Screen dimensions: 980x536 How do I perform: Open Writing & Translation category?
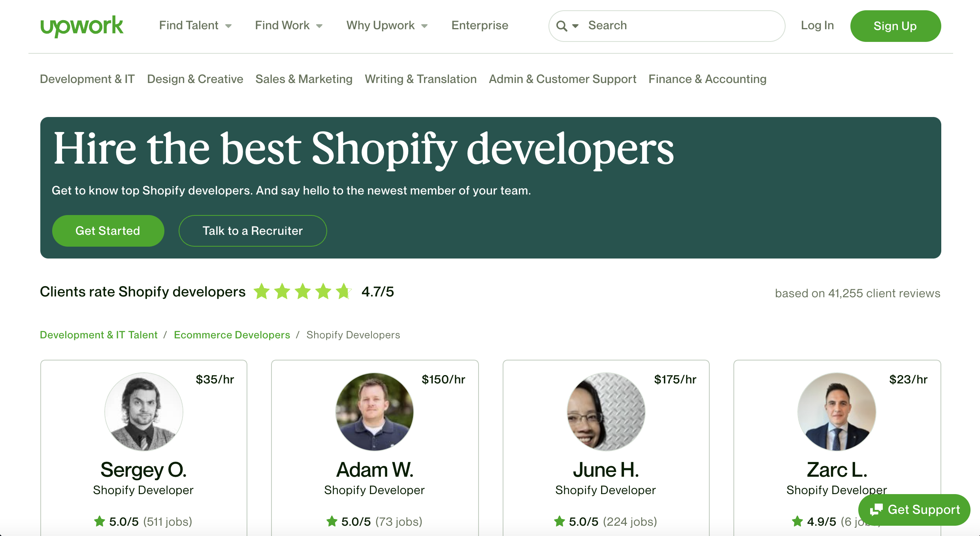pyautogui.click(x=421, y=79)
